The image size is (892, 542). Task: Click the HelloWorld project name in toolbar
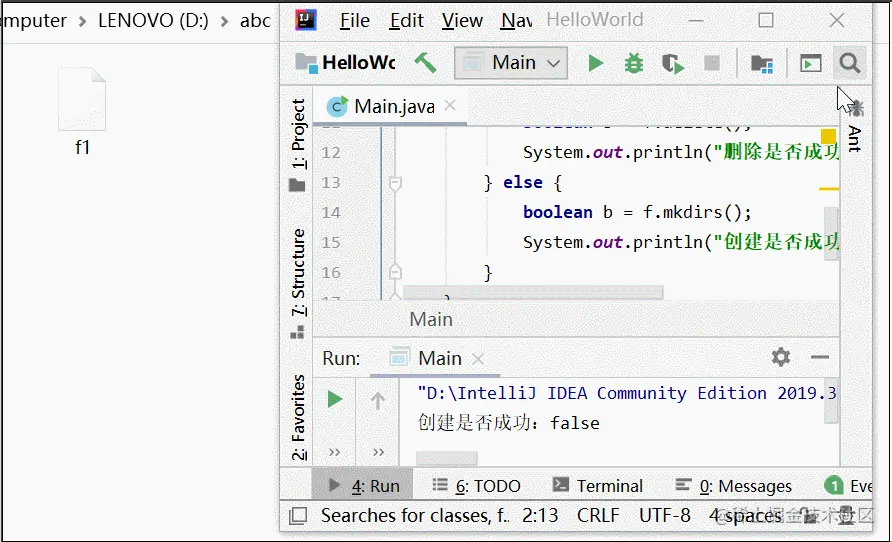(358, 63)
